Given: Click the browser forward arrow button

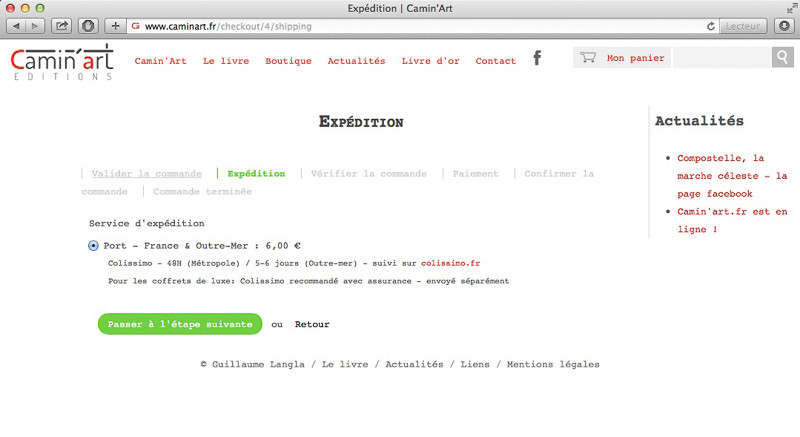Looking at the screenshot, I should [x=36, y=25].
